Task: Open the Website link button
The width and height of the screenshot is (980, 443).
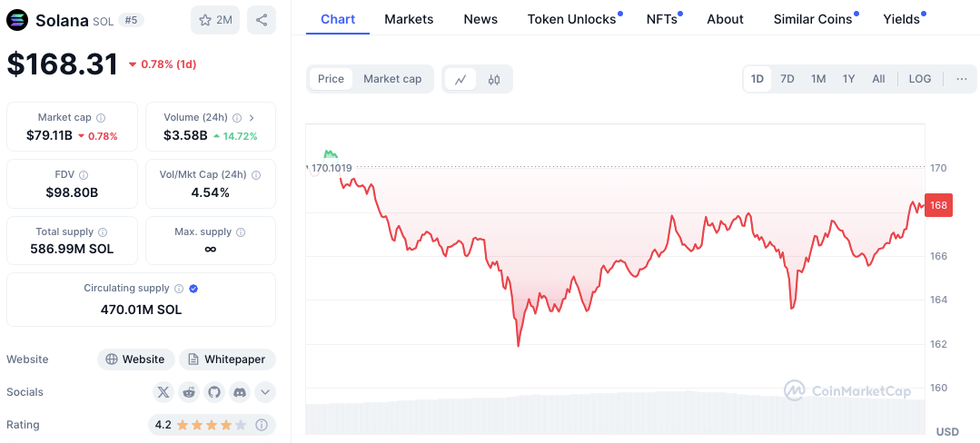Action: (136, 359)
